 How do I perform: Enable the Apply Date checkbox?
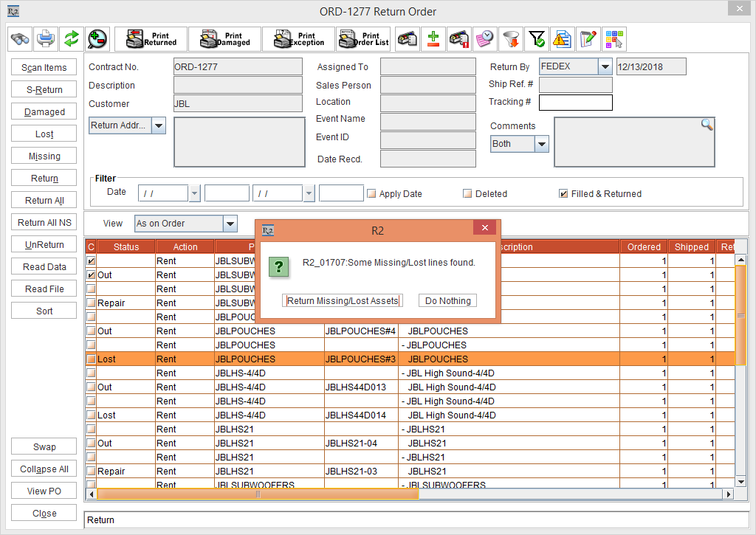click(371, 194)
